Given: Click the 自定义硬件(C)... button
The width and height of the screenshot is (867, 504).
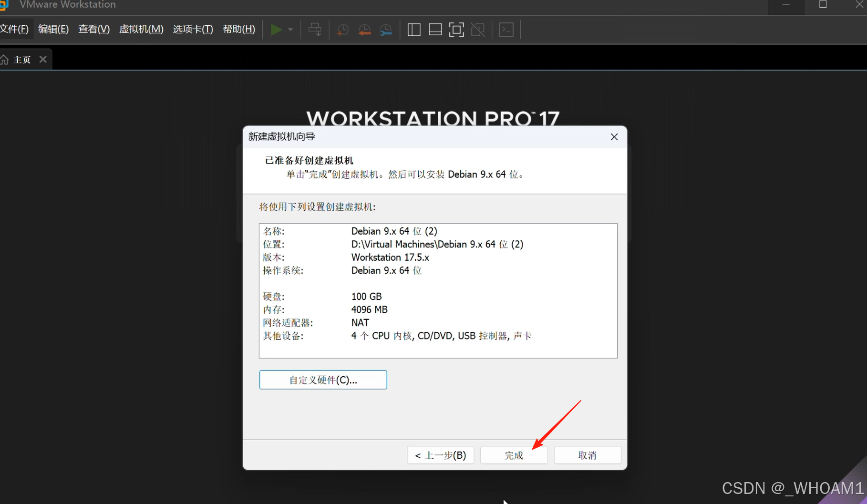Looking at the screenshot, I should [x=323, y=380].
